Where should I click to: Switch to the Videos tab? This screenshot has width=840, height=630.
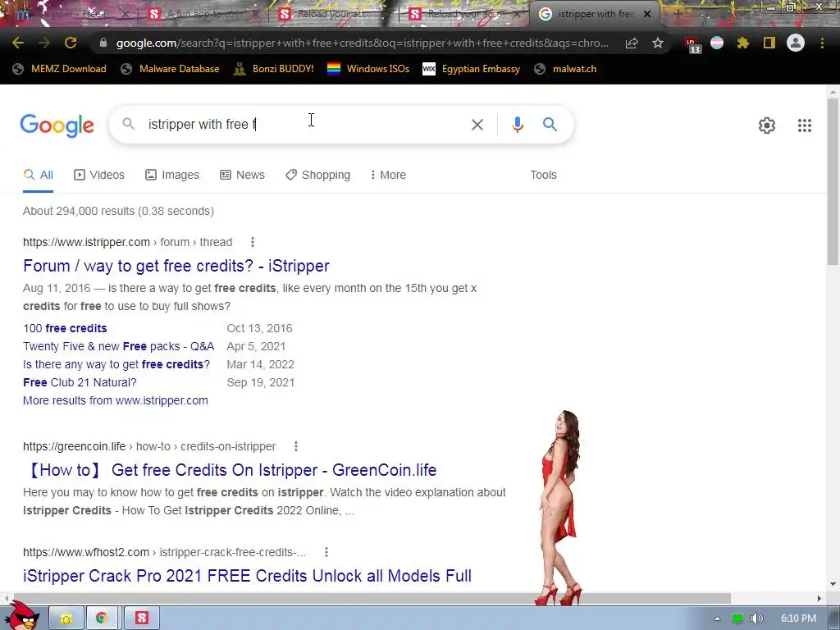pyautogui.click(x=99, y=175)
